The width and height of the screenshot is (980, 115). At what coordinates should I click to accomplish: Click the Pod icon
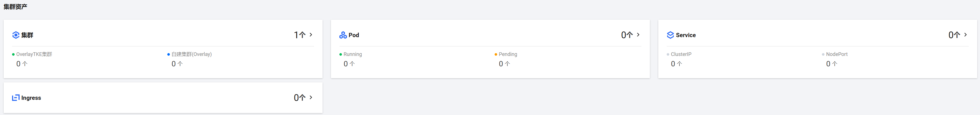tap(343, 35)
